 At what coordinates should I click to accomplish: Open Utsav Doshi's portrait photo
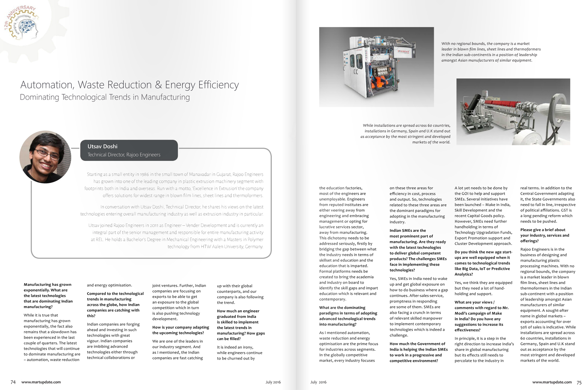coord(45,157)
